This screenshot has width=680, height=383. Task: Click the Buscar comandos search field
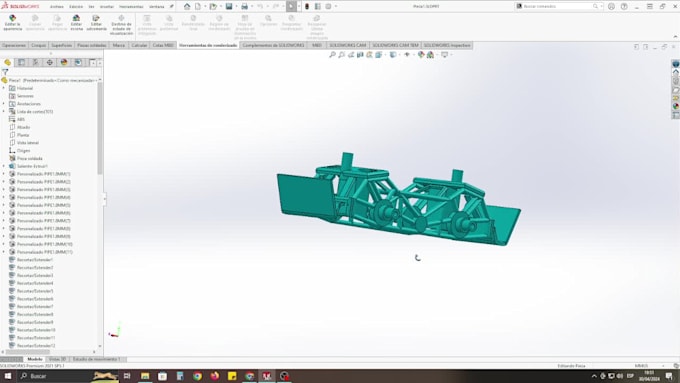558,6
